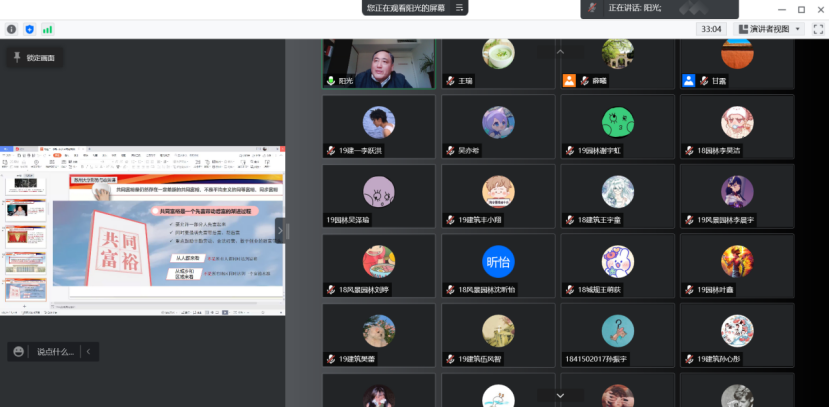830x407 pixels.
Task: Click 甘露's muted microphone icon
Action: click(x=704, y=80)
